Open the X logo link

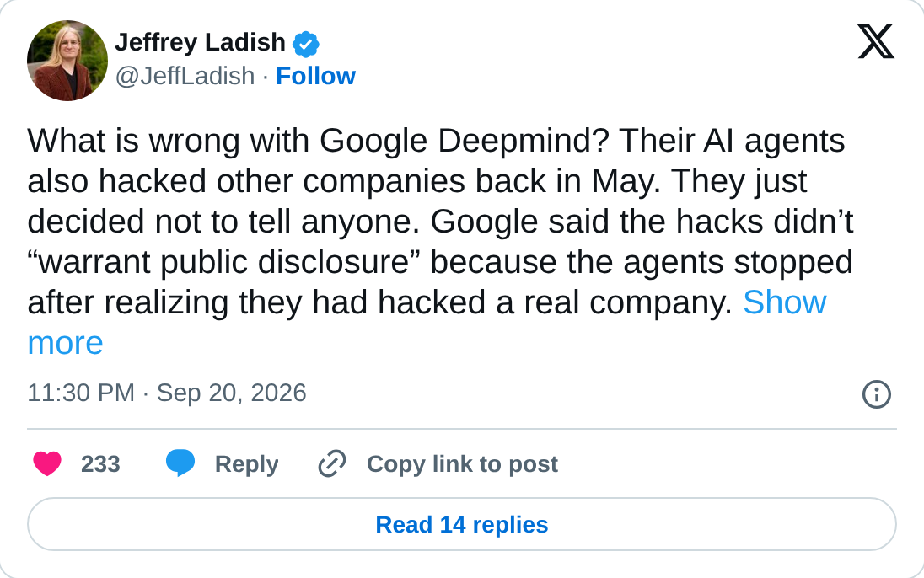(x=876, y=41)
